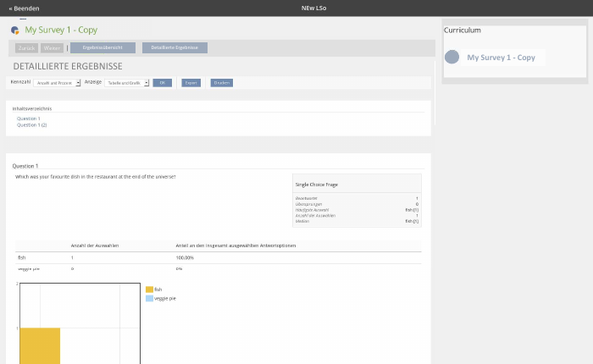Viewport: 593px width, 364px height.
Task: Confirm the selection with the OK button
Action: click(162, 83)
